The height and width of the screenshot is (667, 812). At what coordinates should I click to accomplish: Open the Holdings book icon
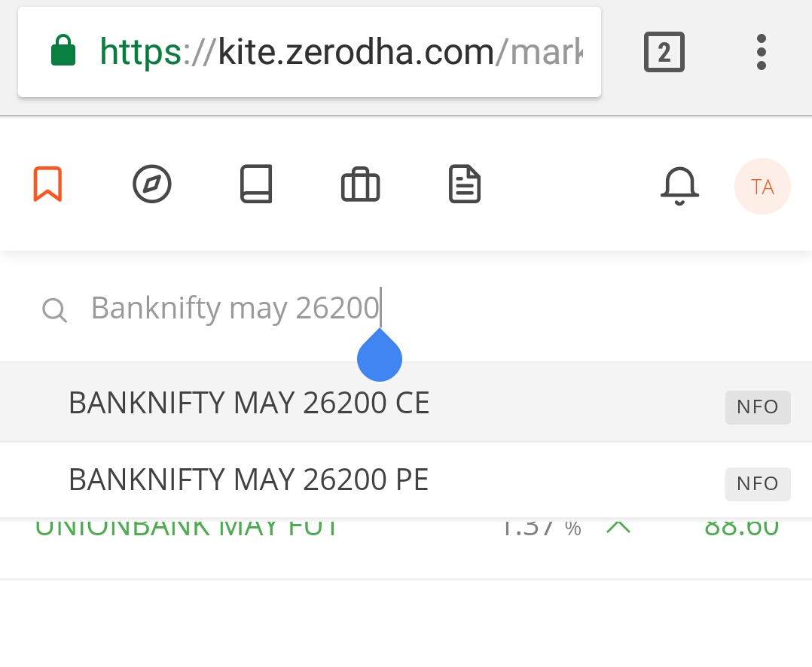click(x=255, y=183)
